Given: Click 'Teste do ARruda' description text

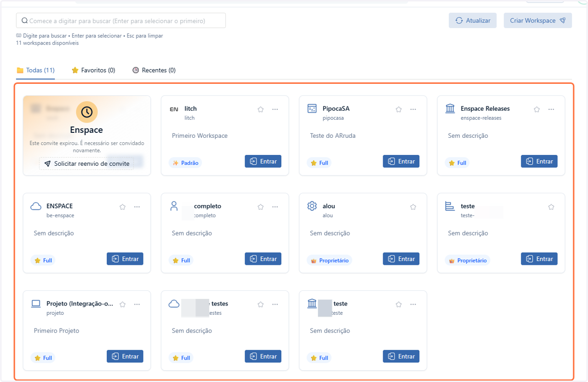Looking at the screenshot, I should pyautogui.click(x=333, y=136).
